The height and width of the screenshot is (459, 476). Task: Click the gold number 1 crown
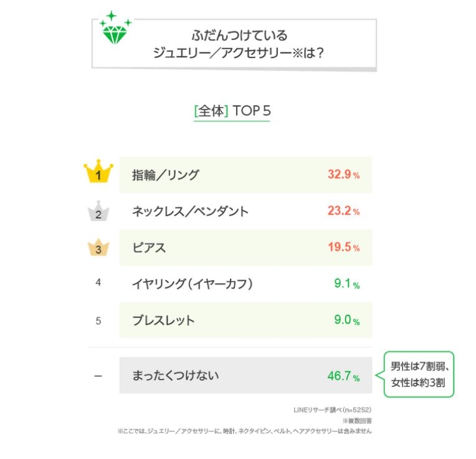click(x=98, y=174)
